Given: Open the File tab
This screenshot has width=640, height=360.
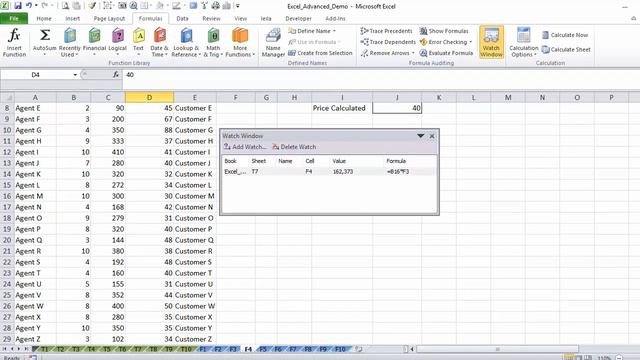Looking at the screenshot, I should pos(14,18).
